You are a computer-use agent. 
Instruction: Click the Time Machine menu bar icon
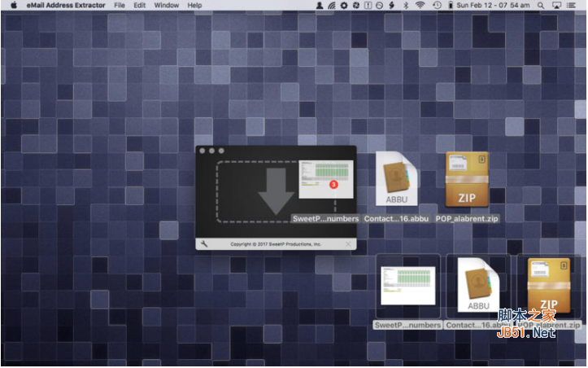(x=438, y=6)
